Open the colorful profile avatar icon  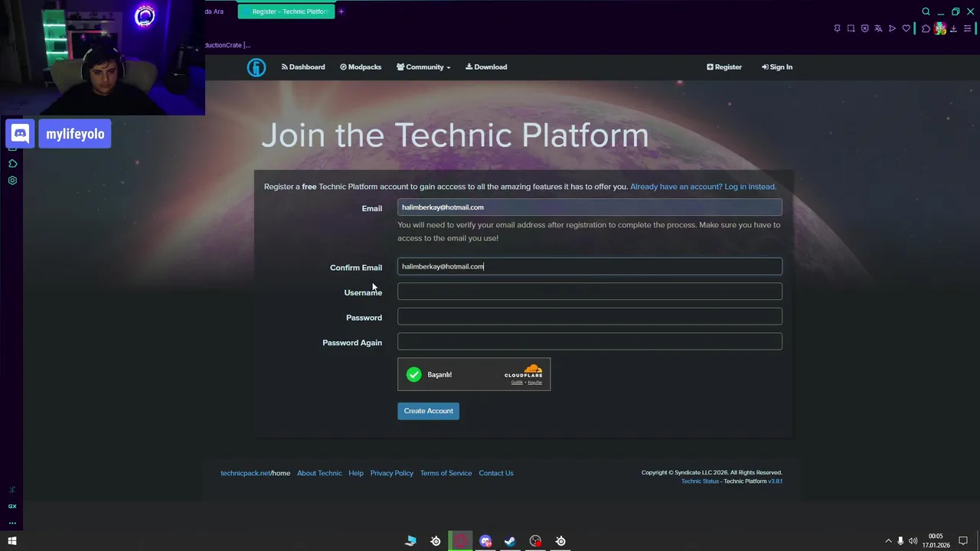pos(939,28)
